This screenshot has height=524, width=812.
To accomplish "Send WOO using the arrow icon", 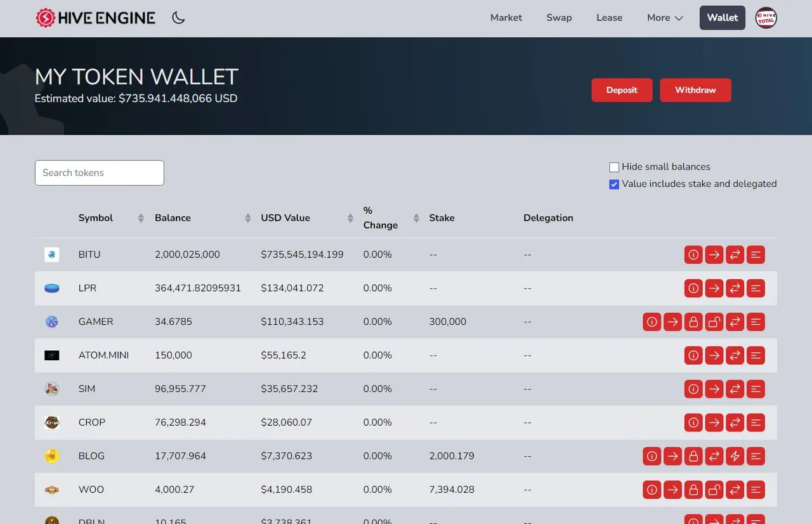I will coord(672,490).
